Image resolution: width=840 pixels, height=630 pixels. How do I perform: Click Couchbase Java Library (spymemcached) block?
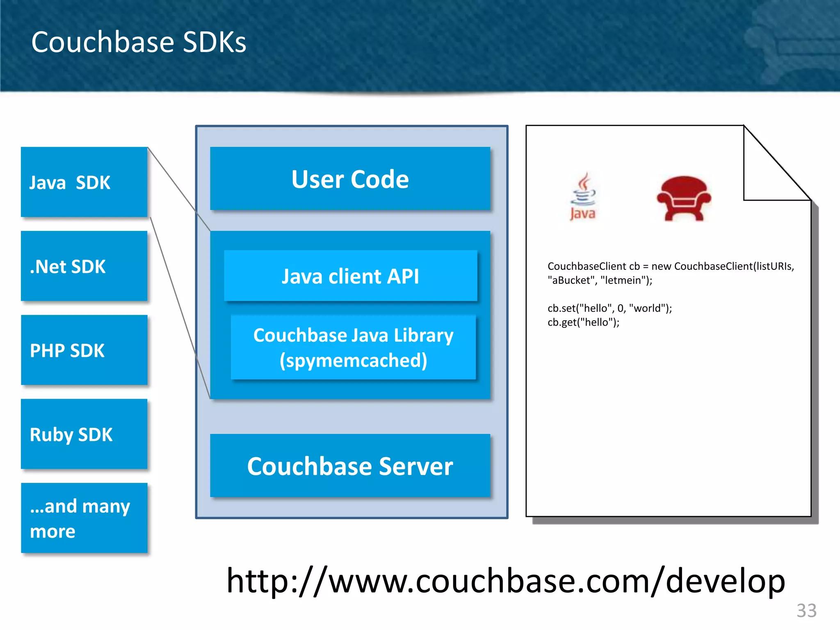pos(353,347)
